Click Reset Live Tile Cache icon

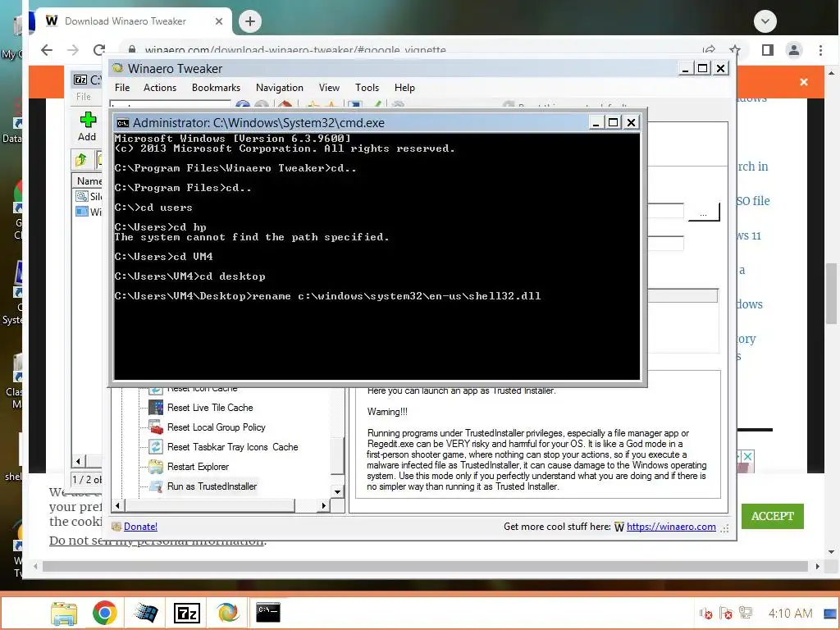156,408
